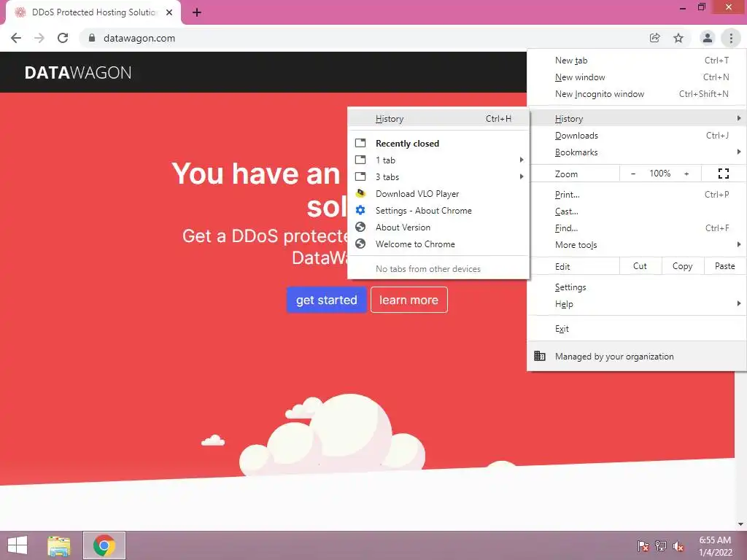Open the More tools submenu
The height and width of the screenshot is (560, 747).
636,245
